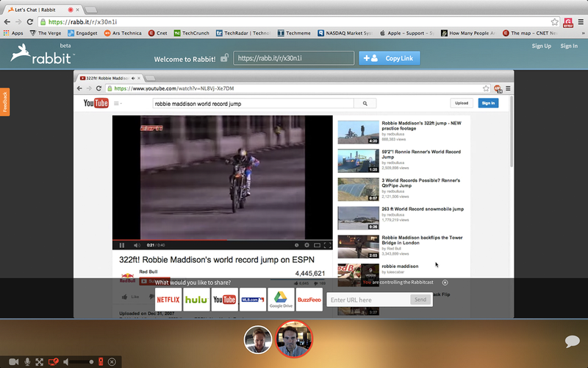
Task: Open 3 World Records Possible video thumbnail
Action: [x=358, y=189]
